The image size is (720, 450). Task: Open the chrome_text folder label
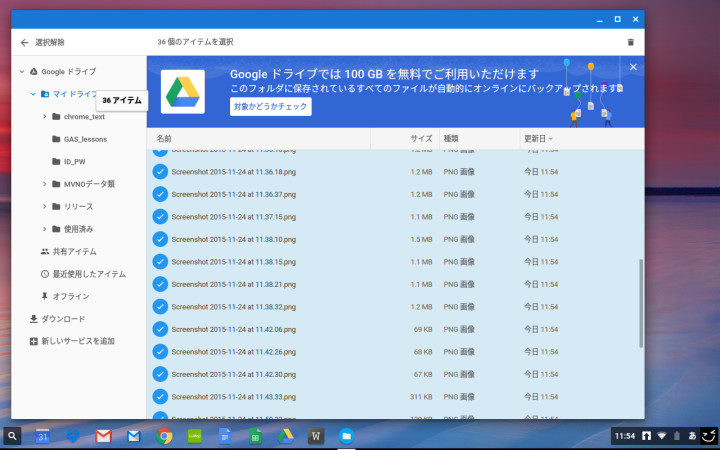(84, 117)
